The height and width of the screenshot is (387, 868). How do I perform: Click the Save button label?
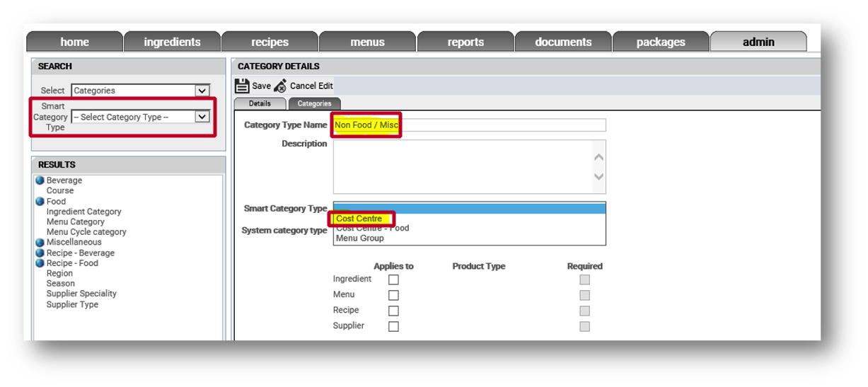click(x=261, y=86)
